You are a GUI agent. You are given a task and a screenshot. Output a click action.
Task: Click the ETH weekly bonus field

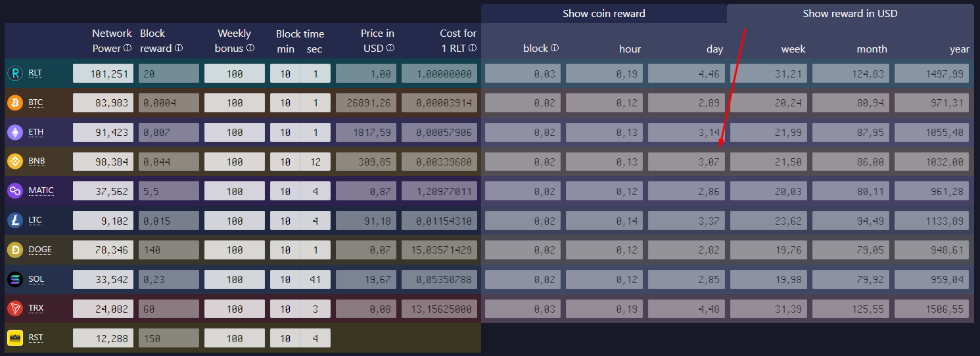(x=234, y=132)
